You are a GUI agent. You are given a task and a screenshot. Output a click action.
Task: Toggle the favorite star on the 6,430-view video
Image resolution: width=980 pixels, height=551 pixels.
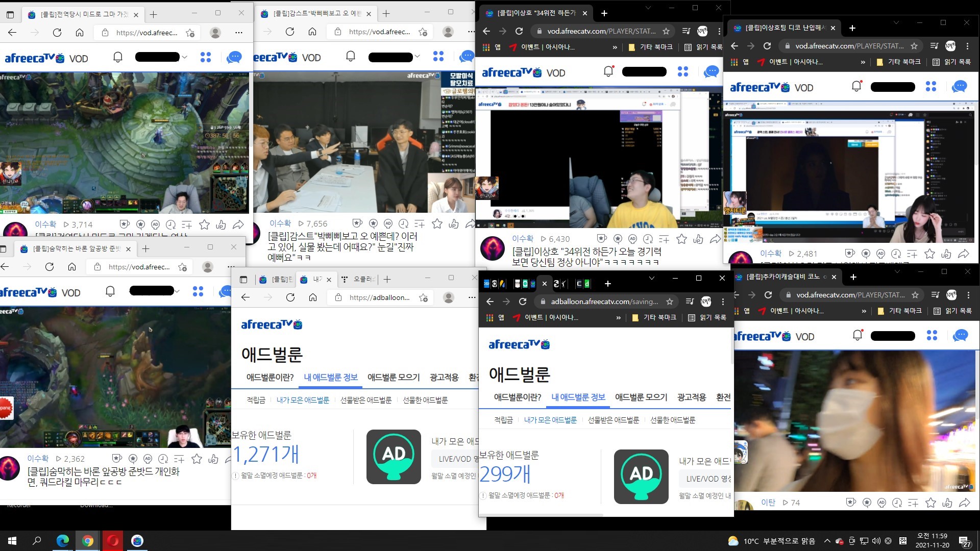click(x=681, y=239)
